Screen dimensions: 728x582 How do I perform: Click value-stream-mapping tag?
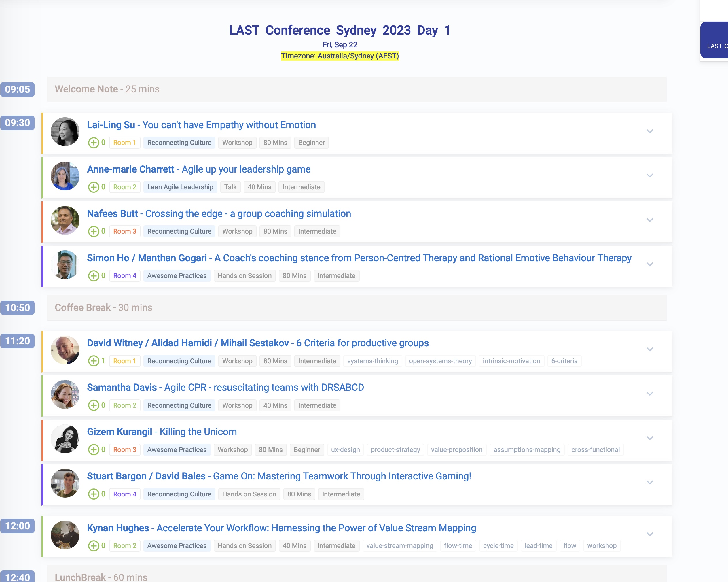pyautogui.click(x=399, y=545)
